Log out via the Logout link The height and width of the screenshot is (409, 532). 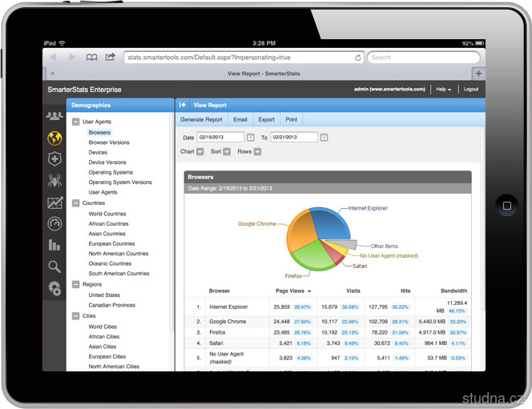click(471, 89)
